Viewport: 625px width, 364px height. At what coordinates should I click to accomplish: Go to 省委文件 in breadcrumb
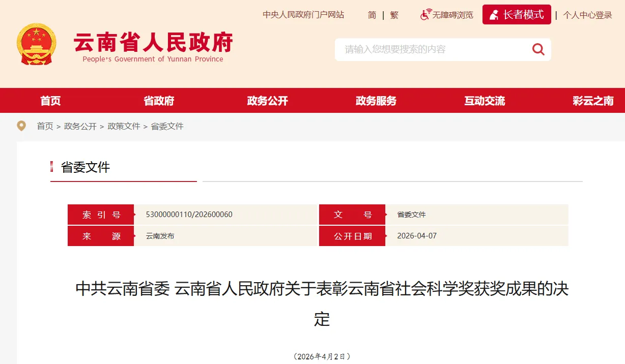click(167, 126)
